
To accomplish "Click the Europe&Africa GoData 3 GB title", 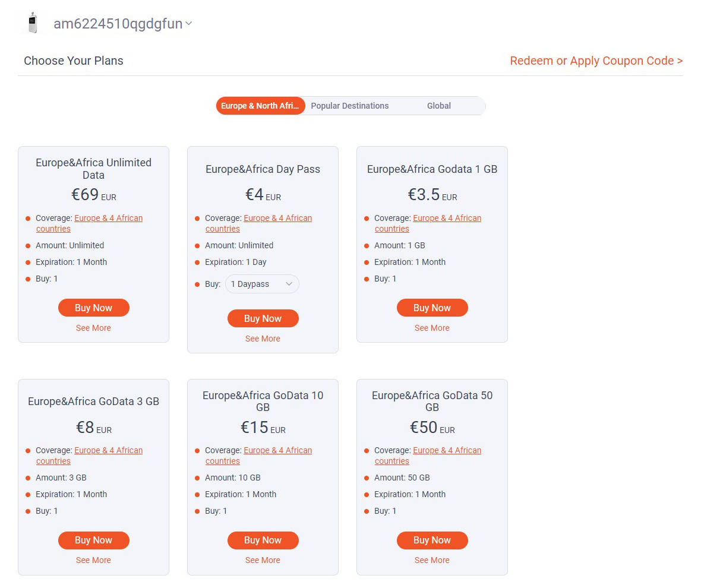I will [93, 402].
